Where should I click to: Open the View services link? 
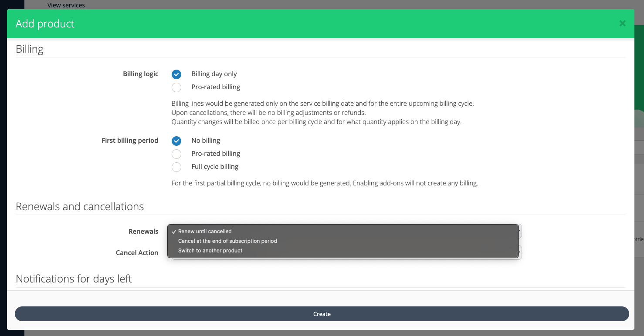(x=66, y=5)
